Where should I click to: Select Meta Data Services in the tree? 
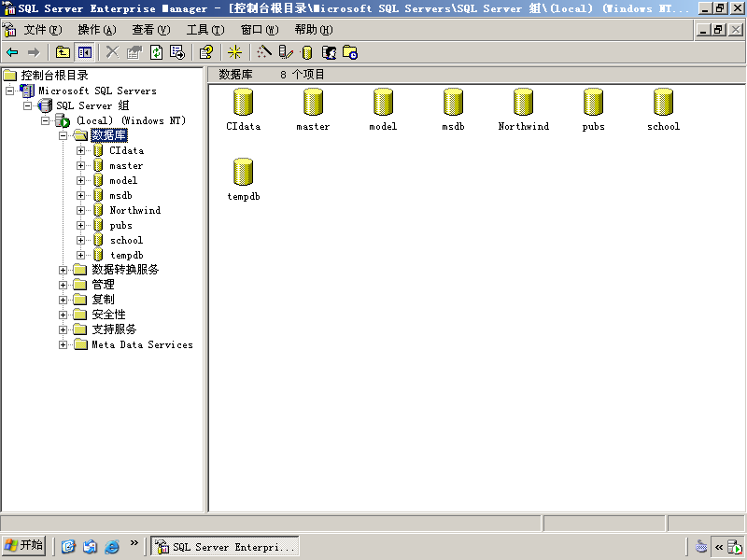142,344
